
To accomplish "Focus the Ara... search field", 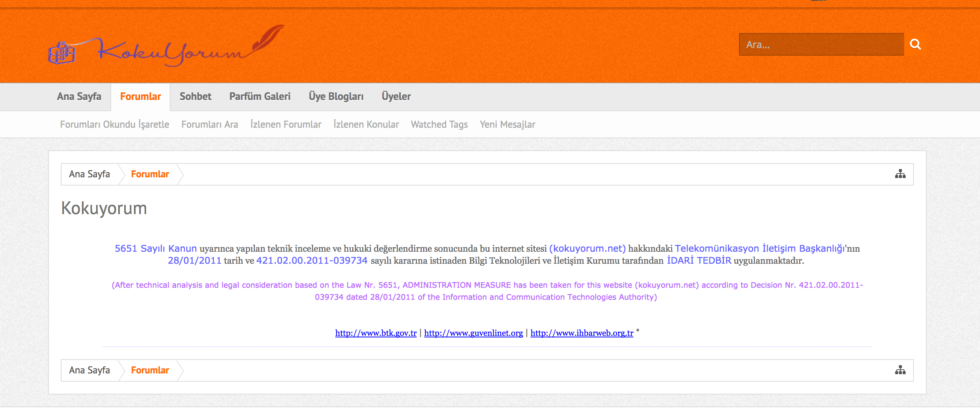I will 821,45.
